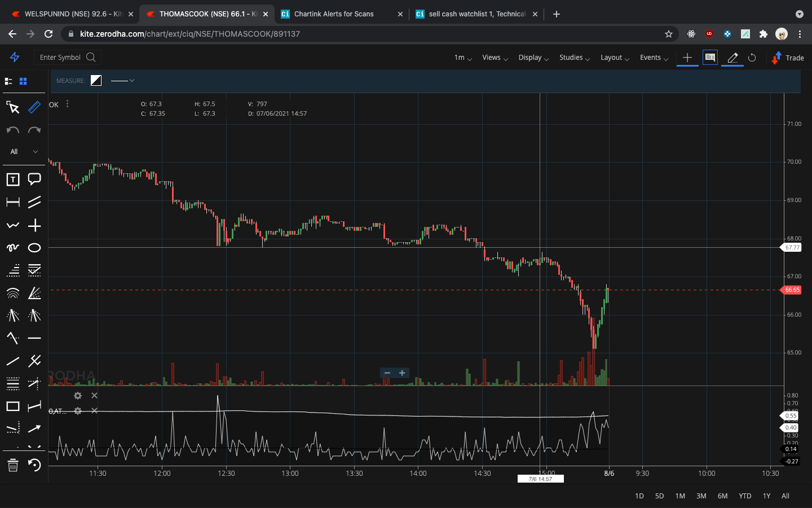Select the 1D timeframe at bottom right

point(639,496)
